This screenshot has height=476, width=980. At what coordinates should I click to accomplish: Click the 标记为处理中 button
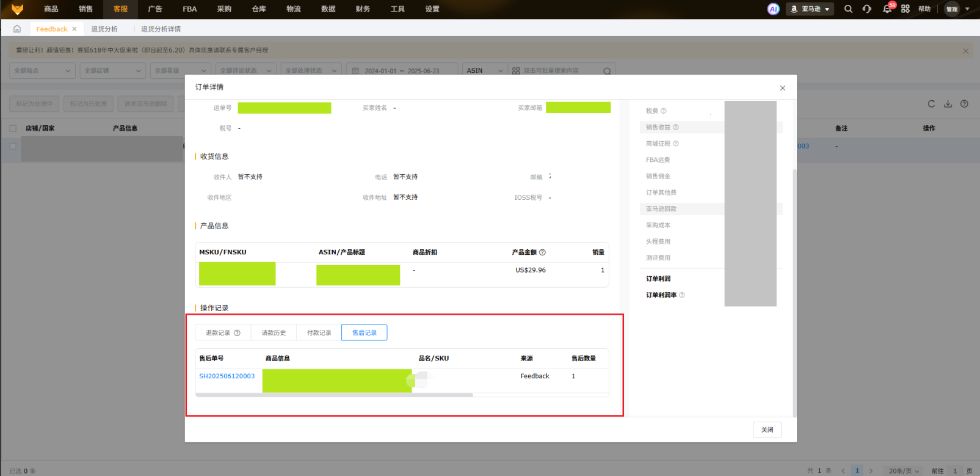(x=34, y=104)
